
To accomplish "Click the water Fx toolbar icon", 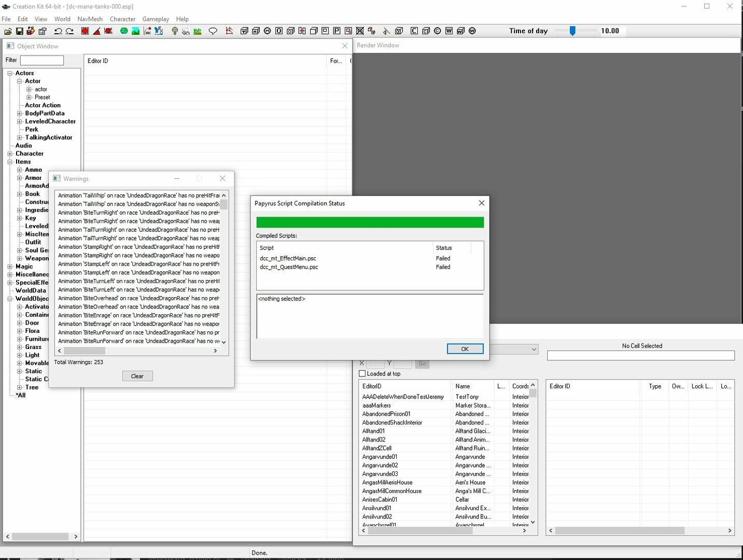I will pos(159,31).
